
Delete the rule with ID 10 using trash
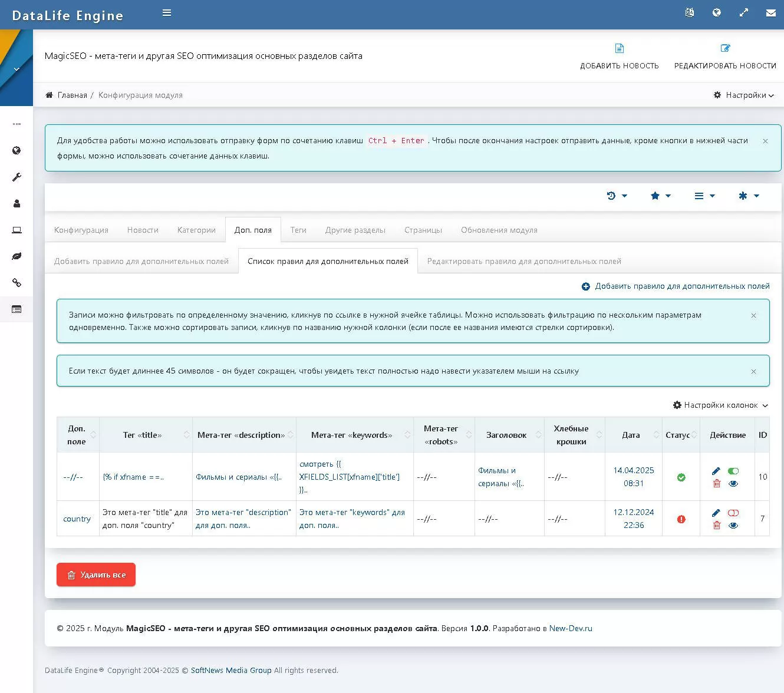coord(717,484)
